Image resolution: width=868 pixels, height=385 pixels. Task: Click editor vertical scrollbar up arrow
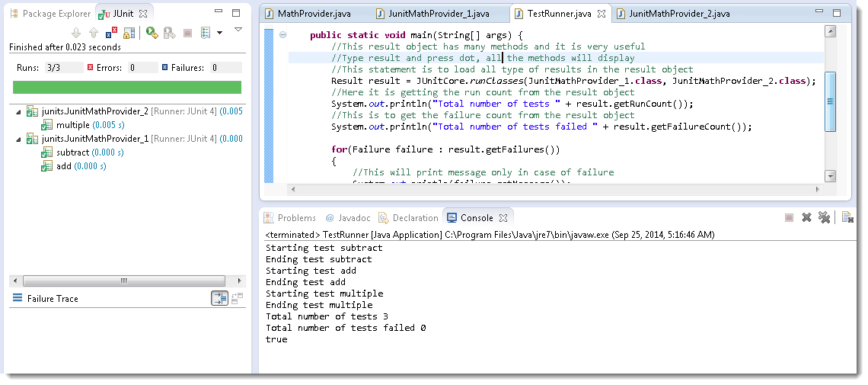point(830,31)
